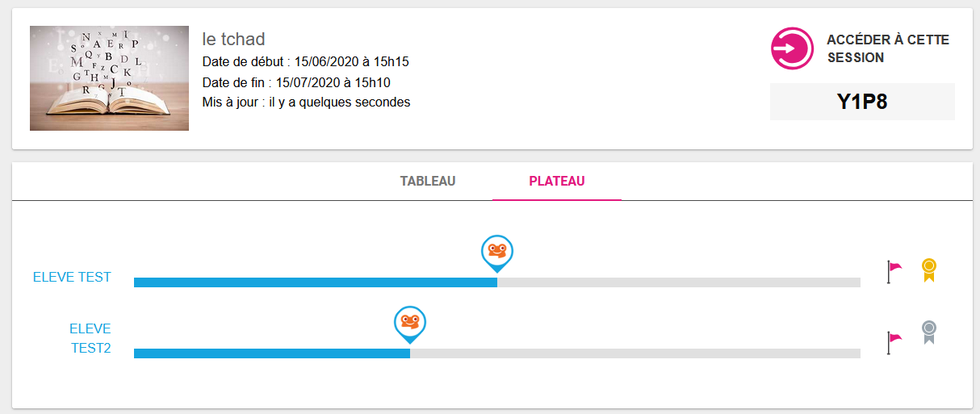This screenshot has width=980, height=414.
Task: Click the 'Mis à jour' status text
Action: [x=306, y=102]
